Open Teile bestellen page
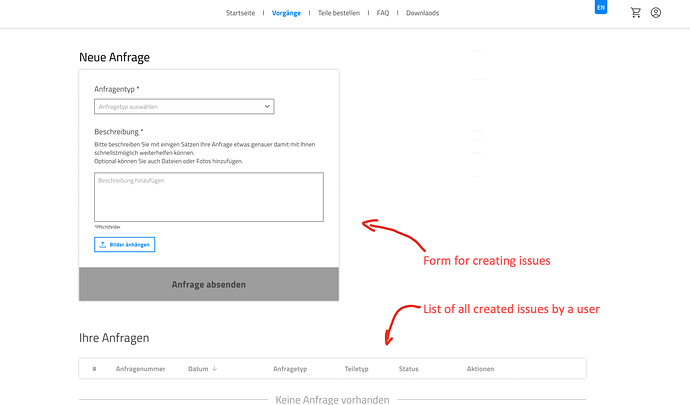Viewport: 690px width, 405px height. click(339, 13)
